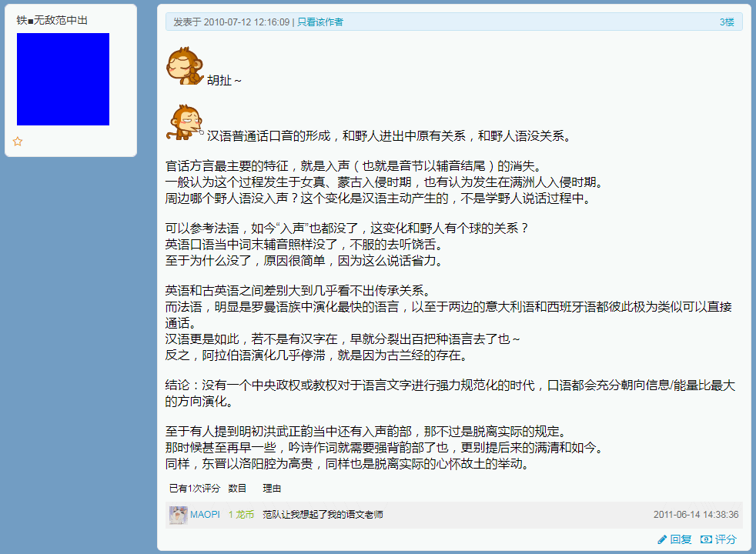Open the MAOPI user link
The height and width of the screenshot is (554, 756).
[x=205, y=515]
